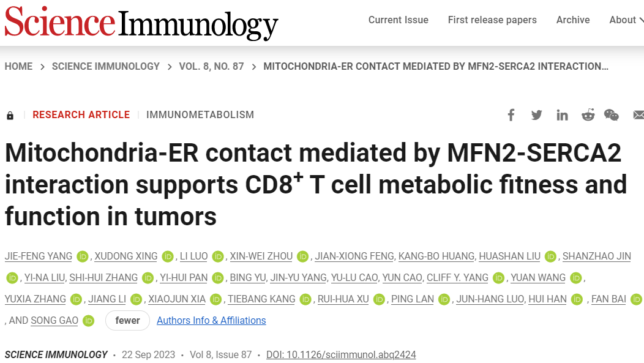Viewport: 644px width, 363px height.
Task: Share article by email envelope icon
Action: (x=638, y=115)
